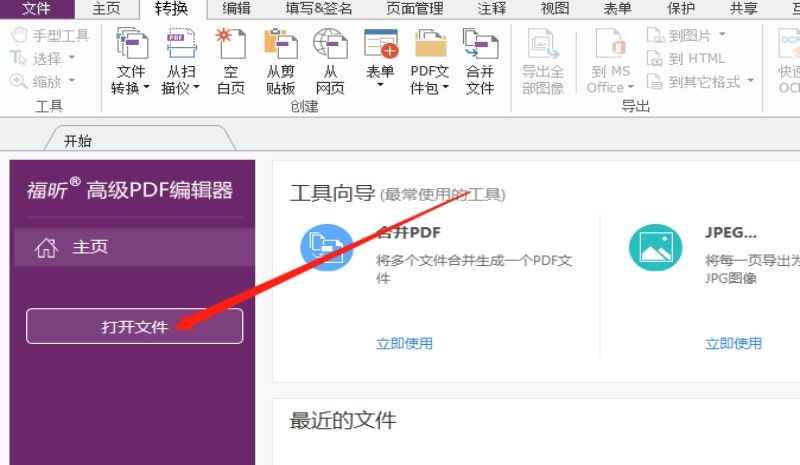800x465 pixels.
Task: Open the 页面管理 ribbon tab
Action: 414,9
